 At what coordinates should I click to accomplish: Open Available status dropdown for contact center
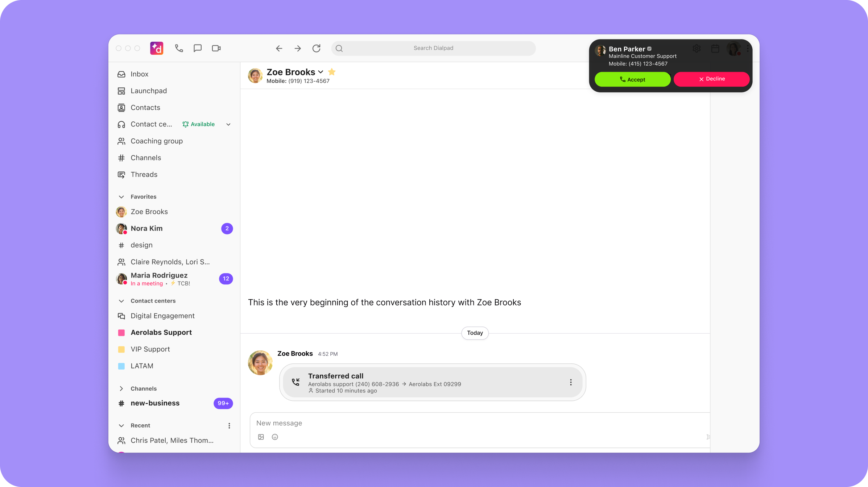coord(228,124)
